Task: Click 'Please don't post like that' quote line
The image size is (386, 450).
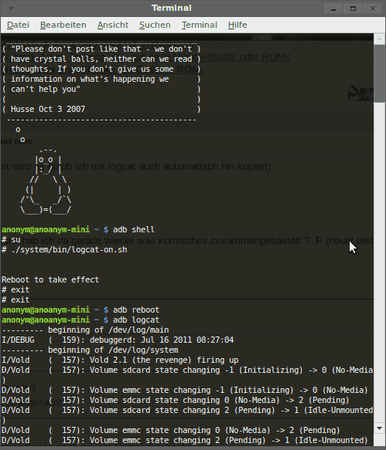Action: coord(102,49)
